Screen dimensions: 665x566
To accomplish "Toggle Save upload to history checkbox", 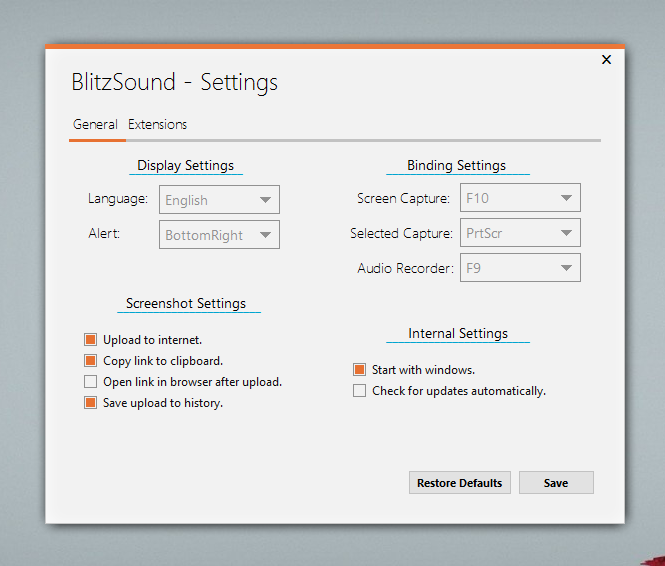I will pos(90,403).
